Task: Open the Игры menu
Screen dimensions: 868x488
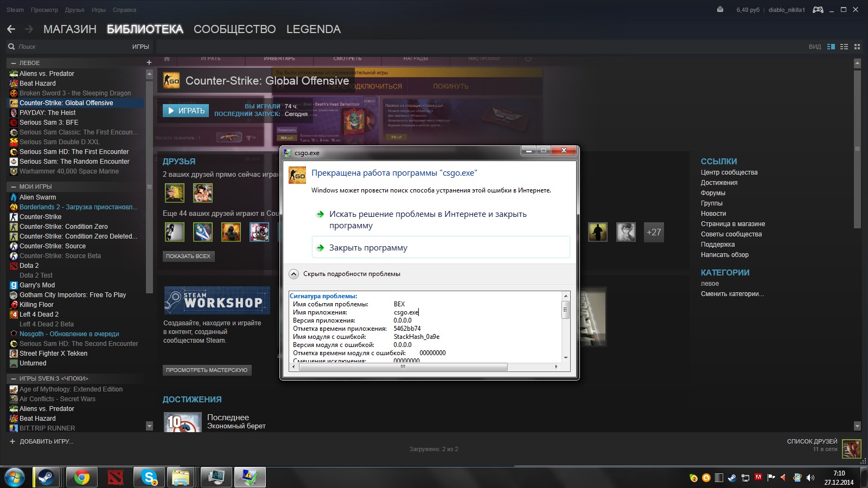Action: [x=98, y=10]
